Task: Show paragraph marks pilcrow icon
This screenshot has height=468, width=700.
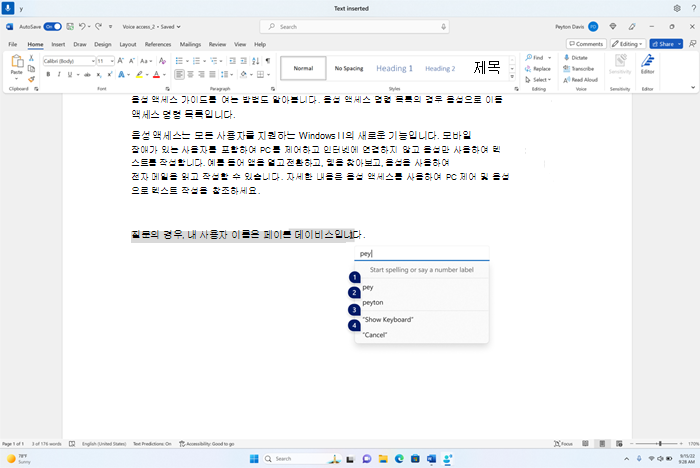Action: 267,61
